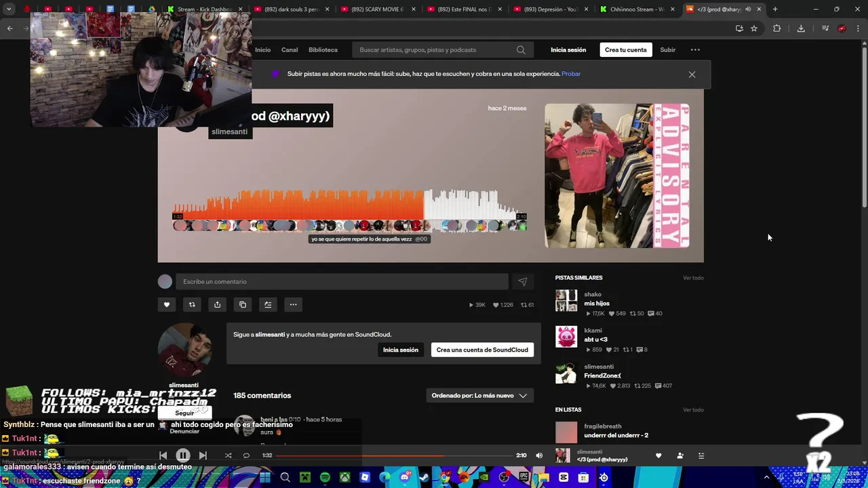Seek within the track waveform

350,205
